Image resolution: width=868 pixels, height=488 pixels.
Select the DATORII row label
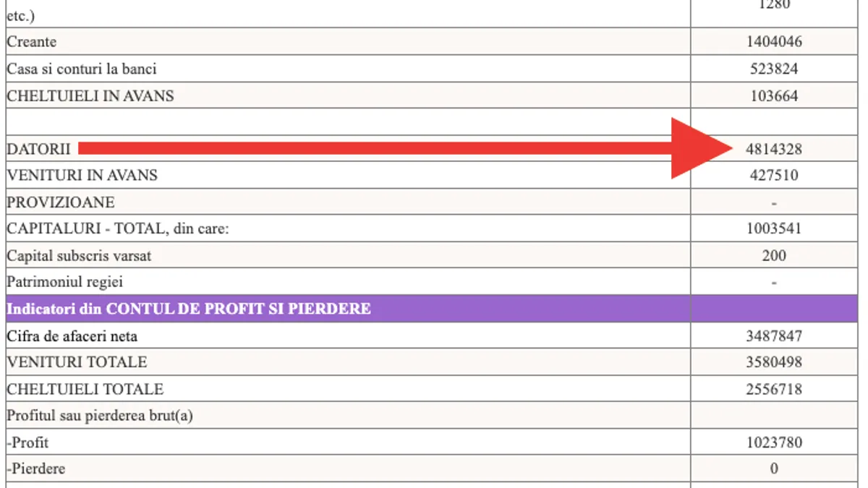click(39, 149)
